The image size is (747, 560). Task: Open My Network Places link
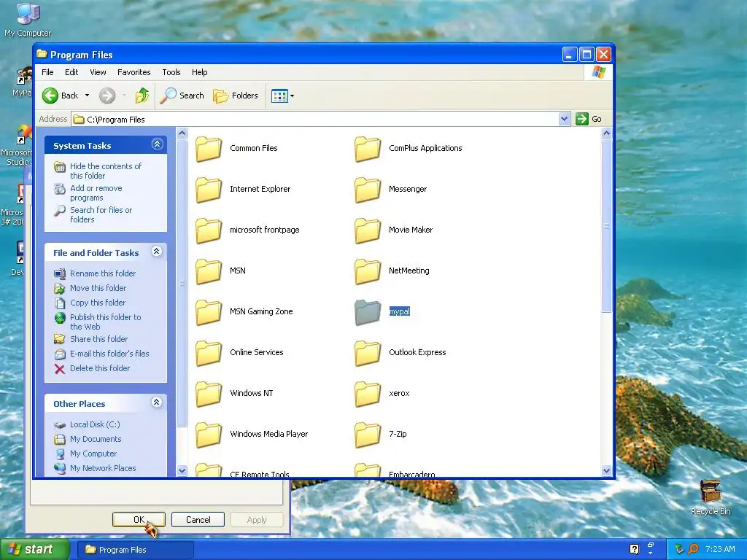103,469
